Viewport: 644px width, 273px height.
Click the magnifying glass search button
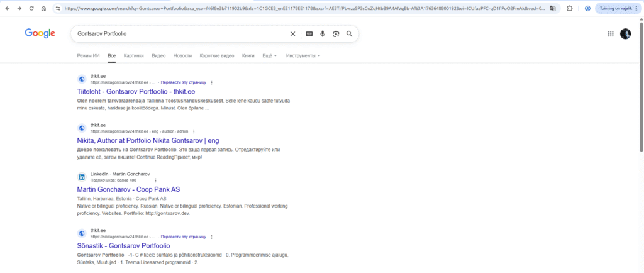pos(349,34)
